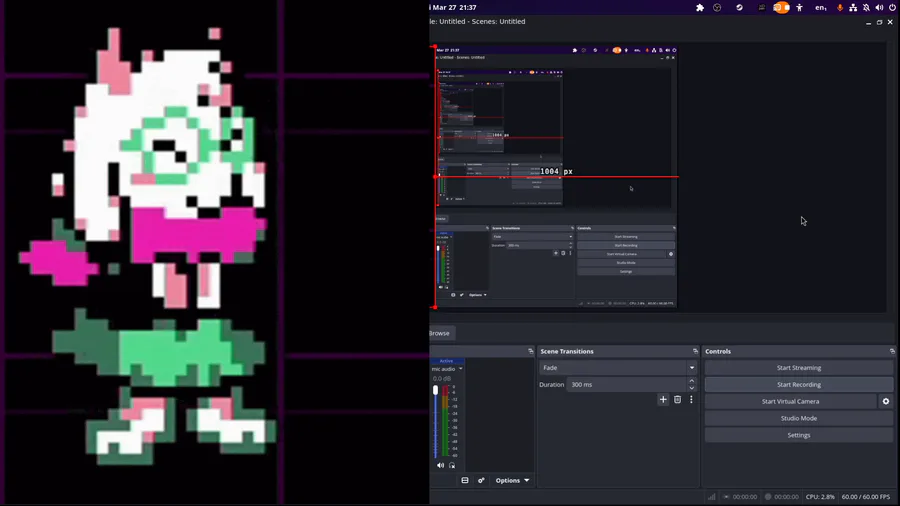Viewport: 900px width, 506px height.
Task: Open the Steam tray icon
Action: tap(739, 7)
